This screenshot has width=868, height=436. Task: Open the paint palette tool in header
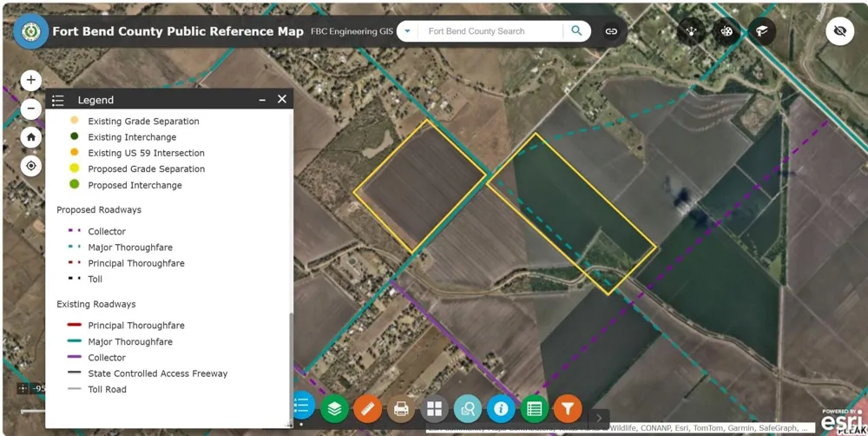(727, 31)
